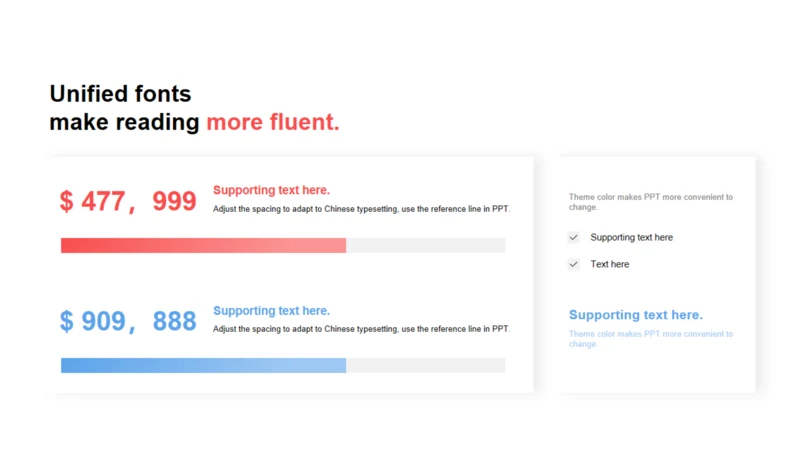The width and height of the screenshot is (800, 450).
Task: Click the 'Adjust the spacing' text under blue heading
Action: (361, 329)
